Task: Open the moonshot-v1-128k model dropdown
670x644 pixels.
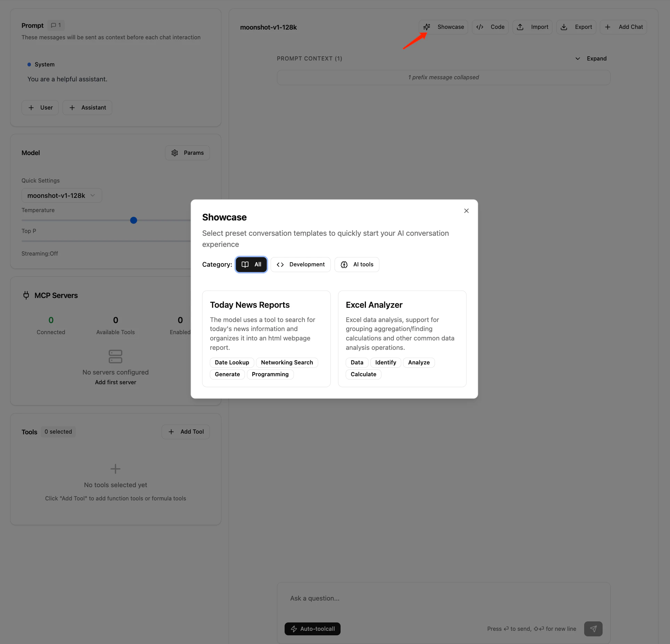Action: click(x=62, y=195)
